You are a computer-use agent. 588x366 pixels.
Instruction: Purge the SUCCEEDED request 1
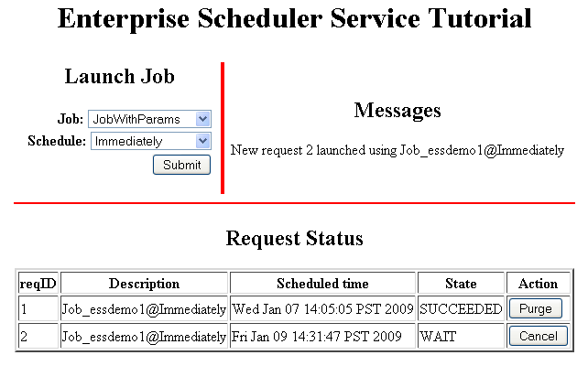536,309
